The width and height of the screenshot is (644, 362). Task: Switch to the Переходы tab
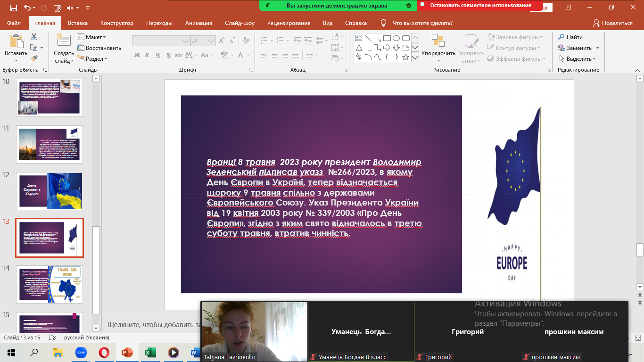click(159, 23)
